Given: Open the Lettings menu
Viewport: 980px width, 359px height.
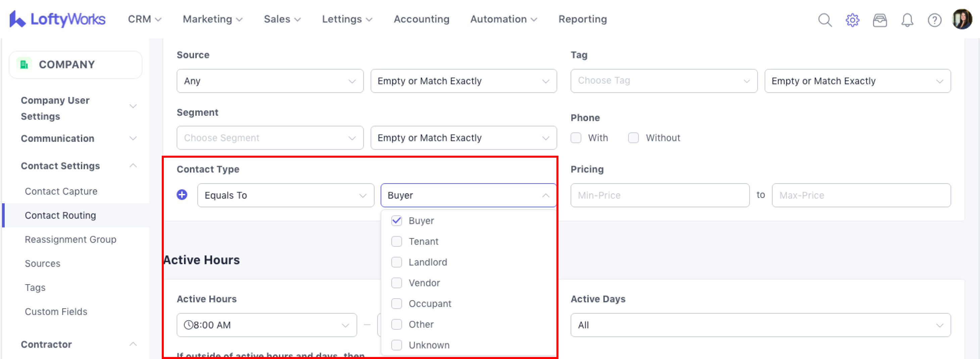Looking at the screenshot, I should 347,19.
